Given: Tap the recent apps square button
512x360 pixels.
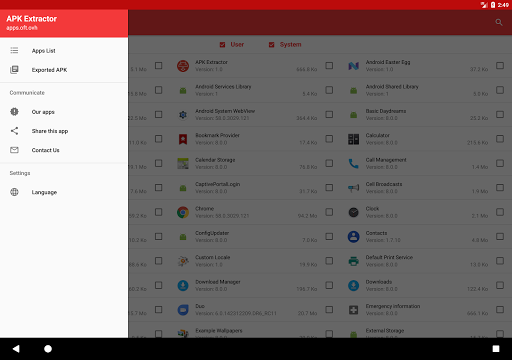Looking at the screenshot, I should (x=496, y=349).
